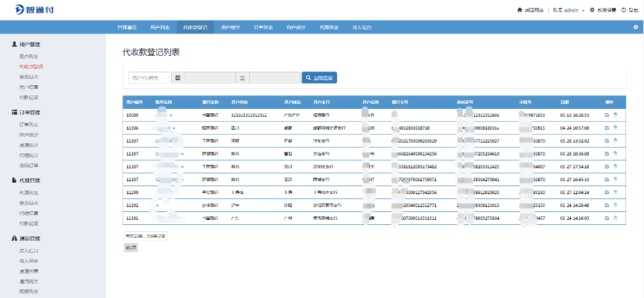Image resolution: width=644 pixels, height=298 pixels.
Task: Click edit icon for user 10000 row
Action: (607, 115)
